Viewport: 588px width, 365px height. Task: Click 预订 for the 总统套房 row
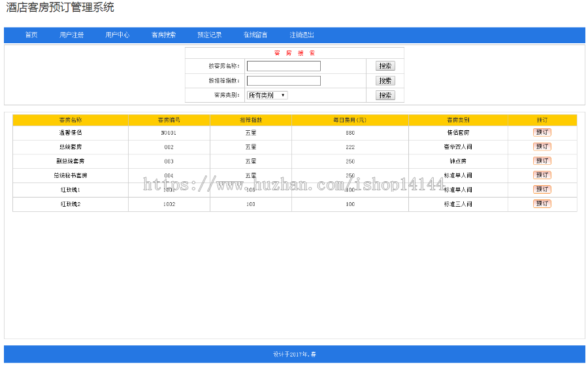pos(542,147)
